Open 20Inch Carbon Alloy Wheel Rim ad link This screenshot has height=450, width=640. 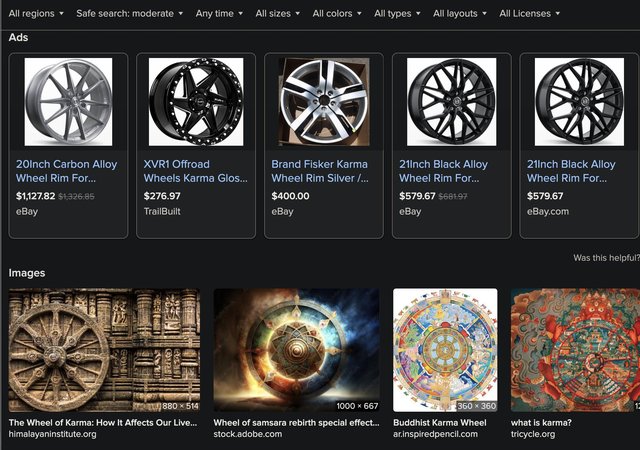coord(67,171)
